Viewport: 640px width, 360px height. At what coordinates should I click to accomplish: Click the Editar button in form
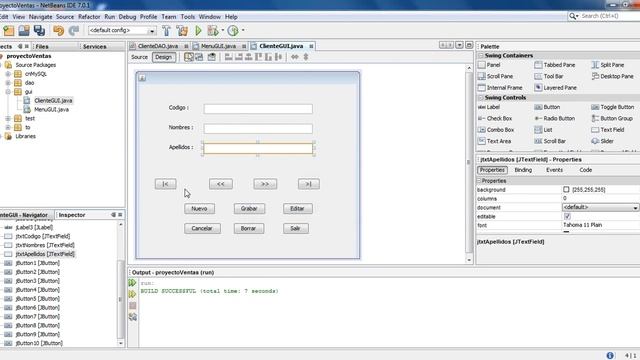(298, 209)
